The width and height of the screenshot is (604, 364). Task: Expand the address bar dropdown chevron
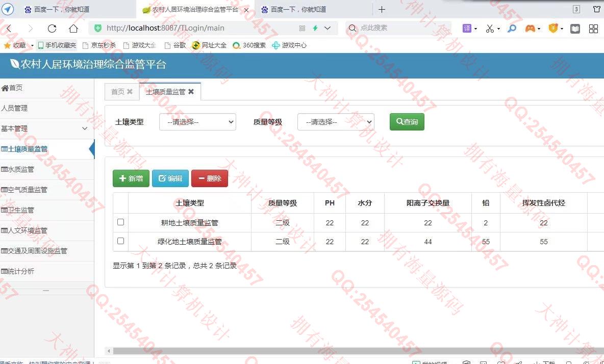pos(328,28)
